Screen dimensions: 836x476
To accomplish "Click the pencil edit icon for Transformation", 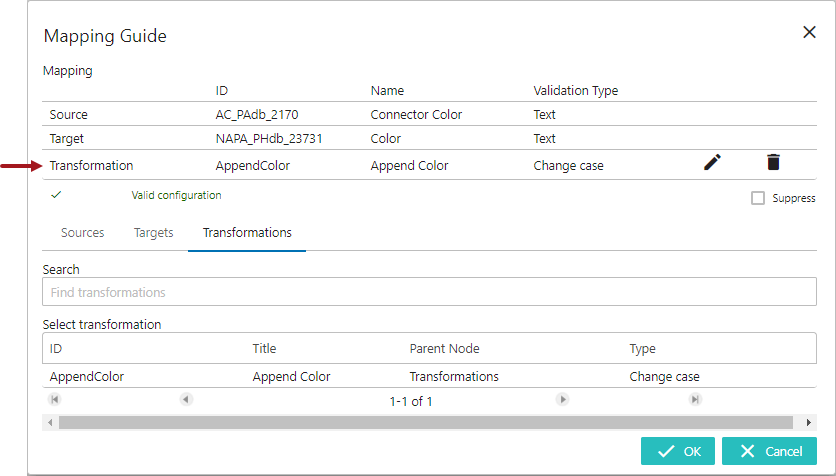I will click(712, 163).
